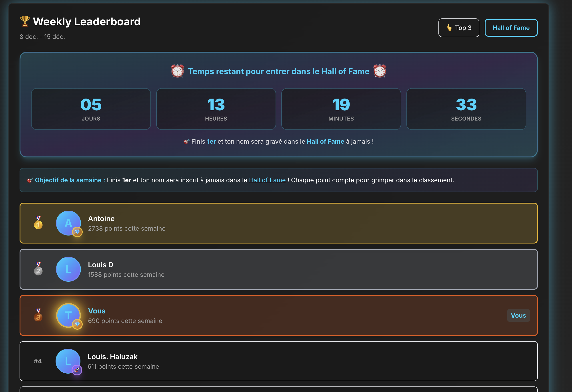
Task: Select the #4 rank label for Louis. Haluzak
Action: tap(38, 361)
